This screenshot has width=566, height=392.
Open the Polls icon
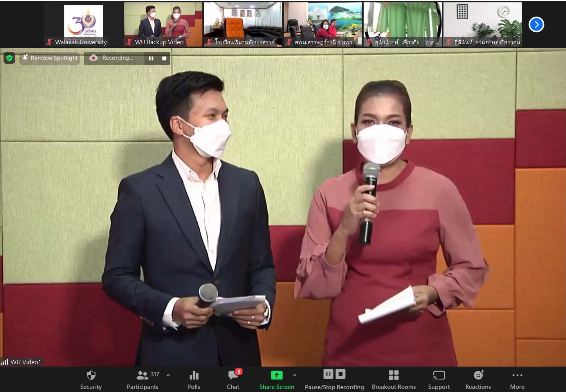coord(194,379)
